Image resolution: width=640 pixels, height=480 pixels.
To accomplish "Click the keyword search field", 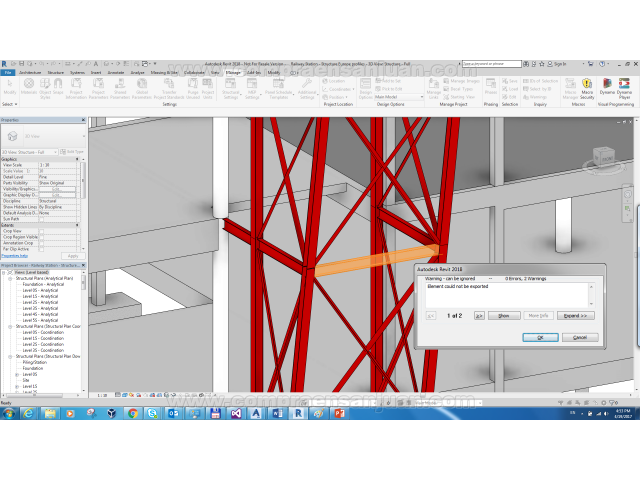I will (491, 64).
